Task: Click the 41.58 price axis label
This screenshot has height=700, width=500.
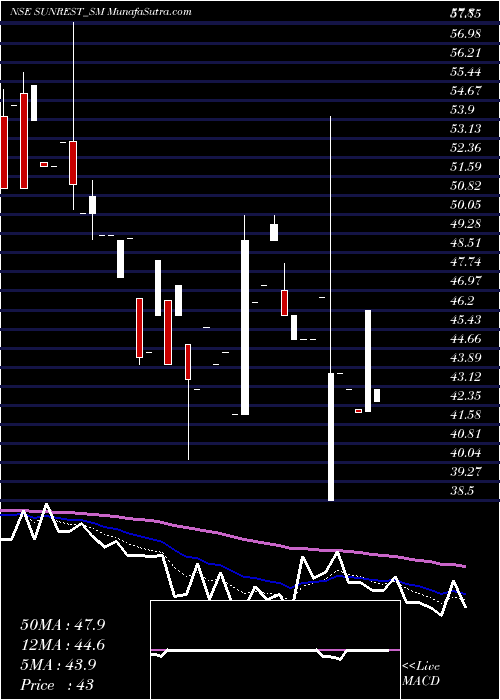Action: coord(465,415)
